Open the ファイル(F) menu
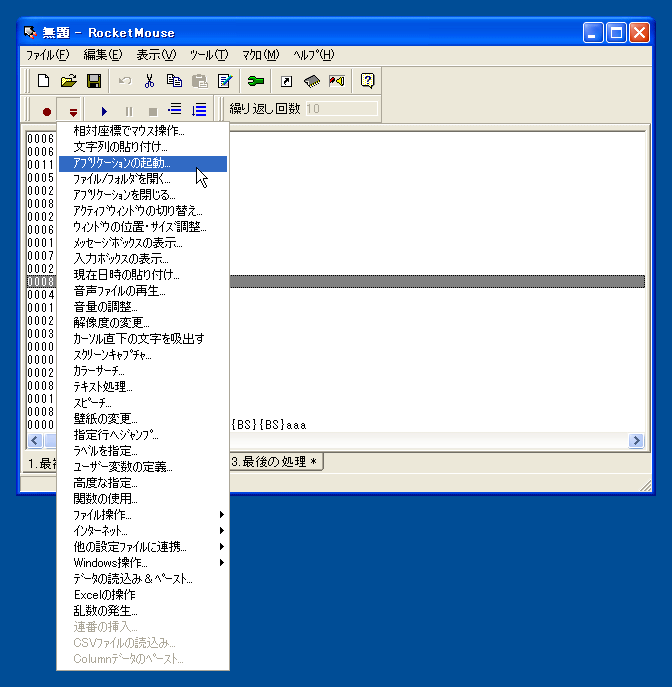The height and width of the screenshot is (687, 672). [47, 55]
